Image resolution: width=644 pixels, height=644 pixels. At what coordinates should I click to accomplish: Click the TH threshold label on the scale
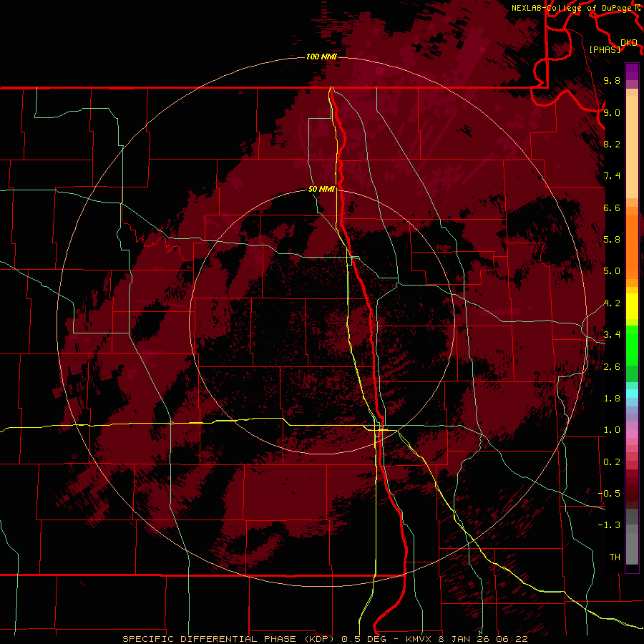(615, 557)
